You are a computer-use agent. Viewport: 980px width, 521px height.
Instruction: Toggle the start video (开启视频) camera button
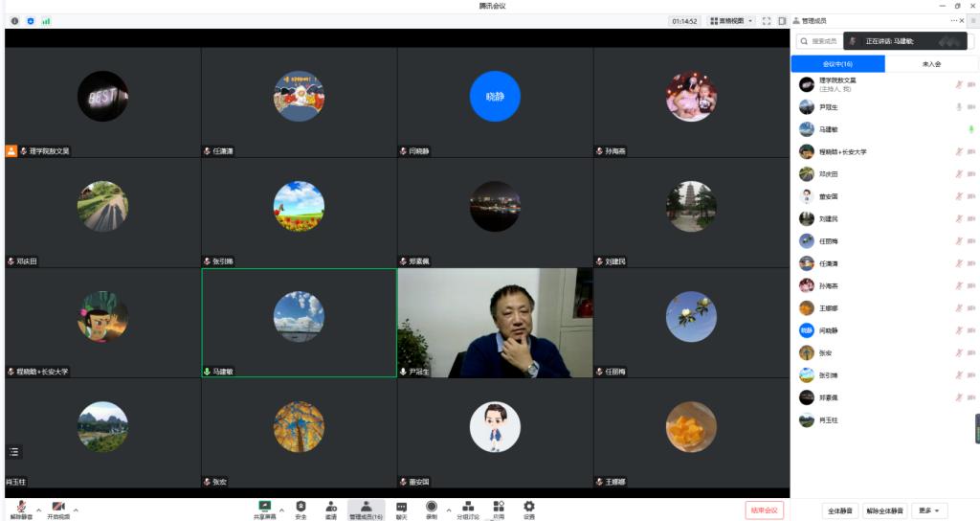(x=58, y=508)
